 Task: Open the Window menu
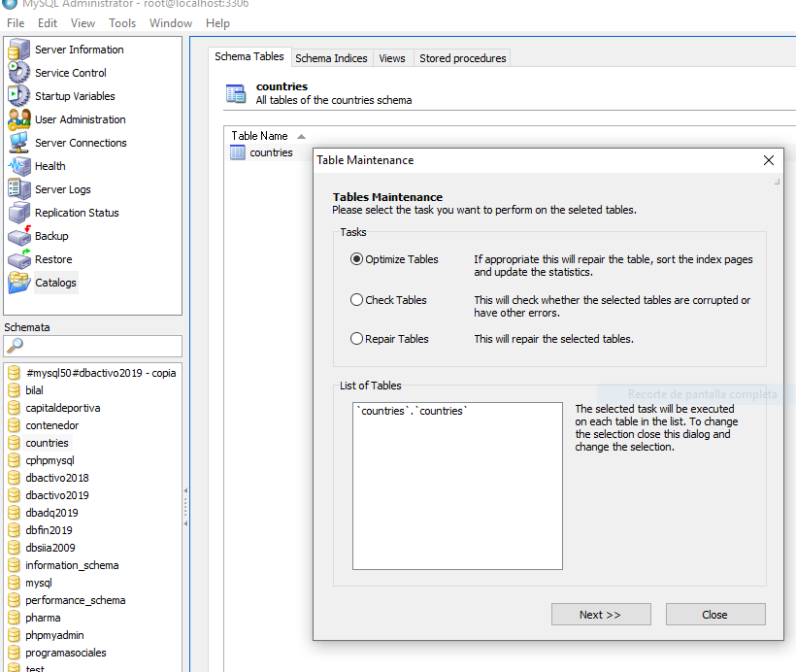tap(171, 23)
